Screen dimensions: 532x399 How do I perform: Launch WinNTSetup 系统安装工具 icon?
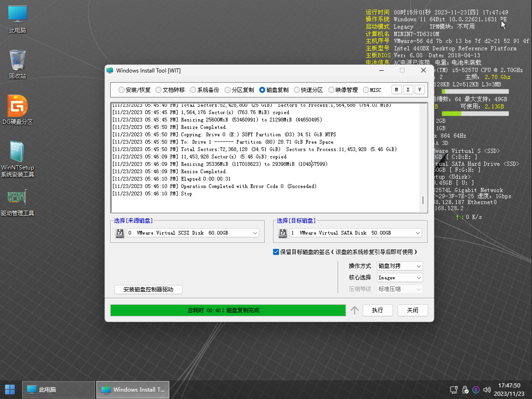(x=18, y=159)
